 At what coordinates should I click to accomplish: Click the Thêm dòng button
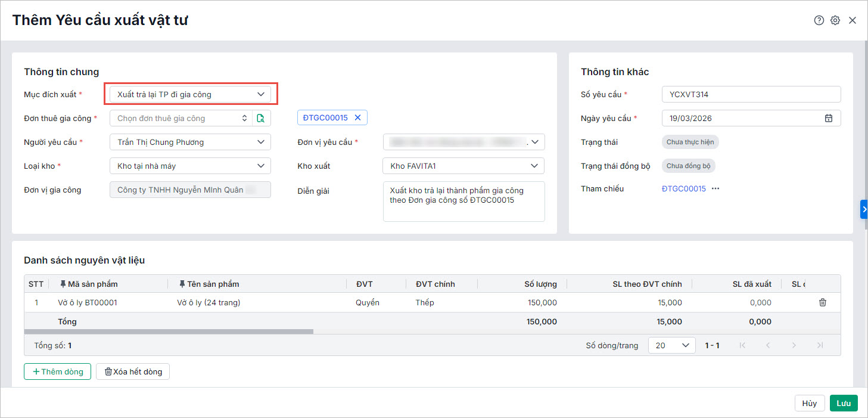(x=58, y=371)
